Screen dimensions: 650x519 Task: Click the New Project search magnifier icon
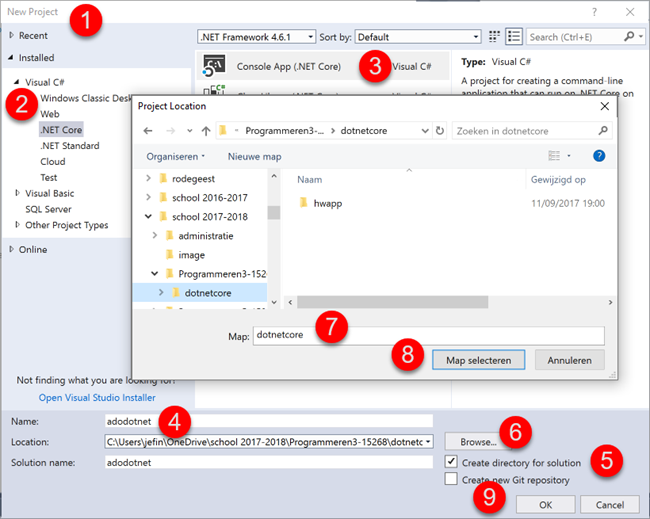[x=629, y=36]
